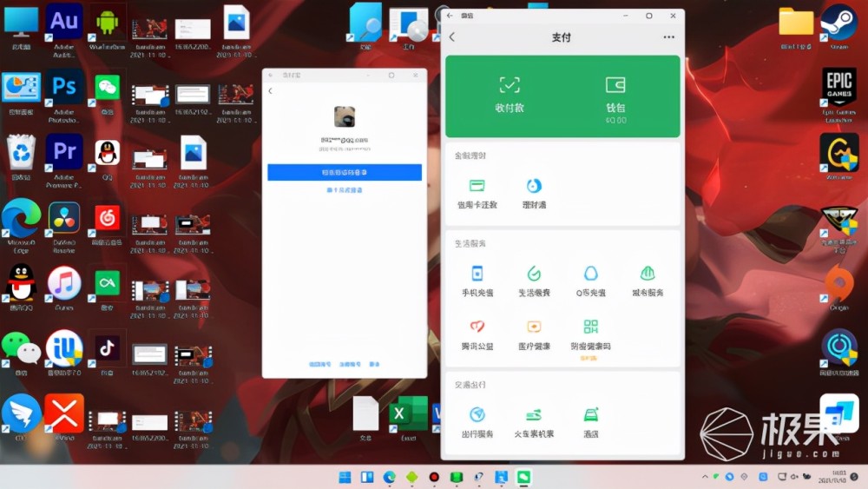Open the train and flight tickets icon
The width and height of the screenshot is (868, 489).
click(x=534, y=415)
